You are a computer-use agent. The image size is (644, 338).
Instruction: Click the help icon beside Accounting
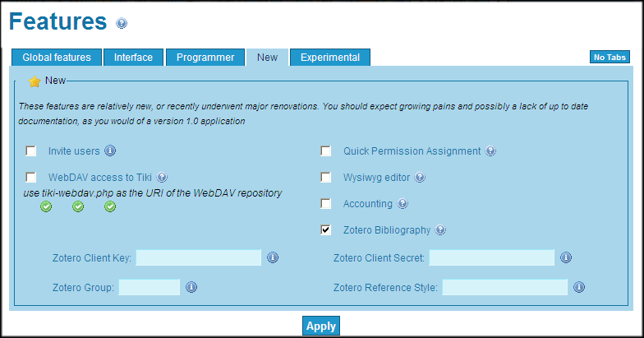(x=402, y=204)
